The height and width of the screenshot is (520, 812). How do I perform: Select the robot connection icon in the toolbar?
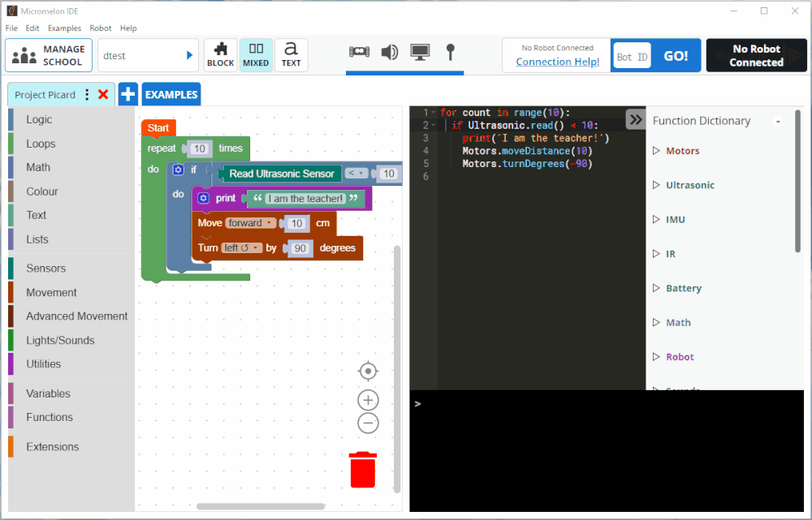pos(358,51)
